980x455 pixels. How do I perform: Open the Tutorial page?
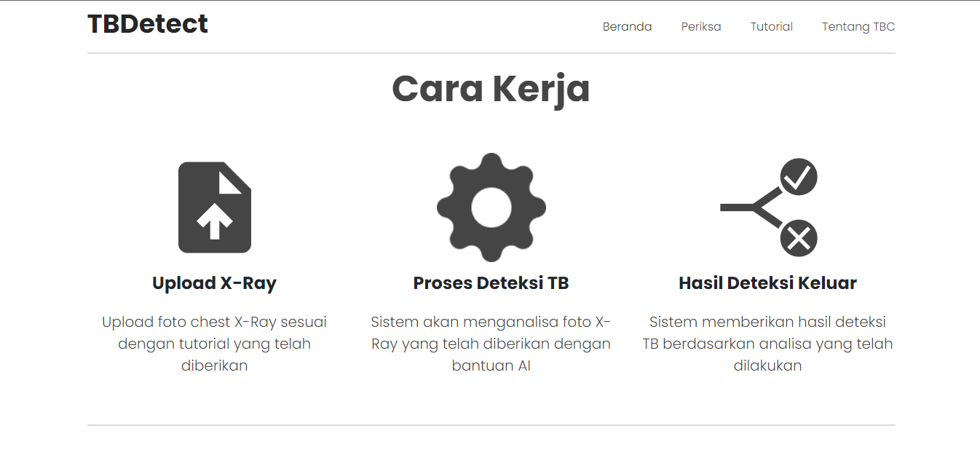pyautogui.click(x=771, y=26)
